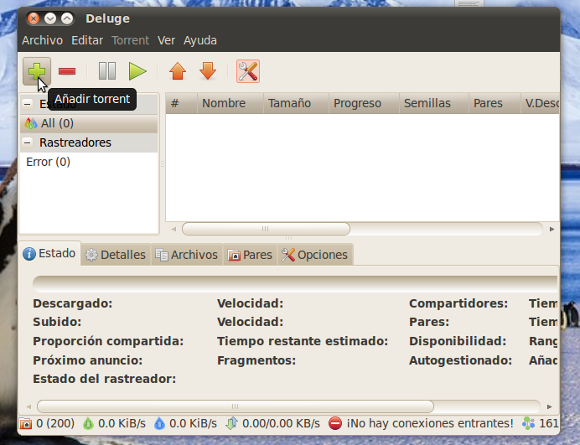
Task: Open the Editar menu
Action: [x=87, y=40]
